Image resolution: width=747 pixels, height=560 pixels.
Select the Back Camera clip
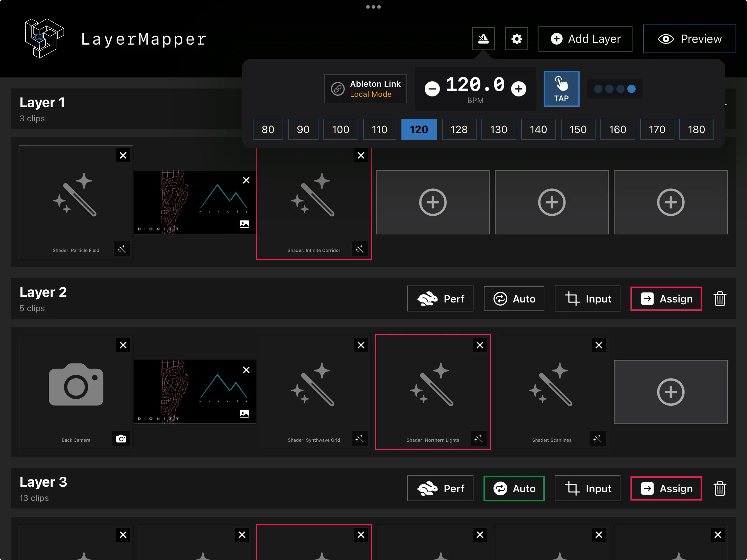76,392
